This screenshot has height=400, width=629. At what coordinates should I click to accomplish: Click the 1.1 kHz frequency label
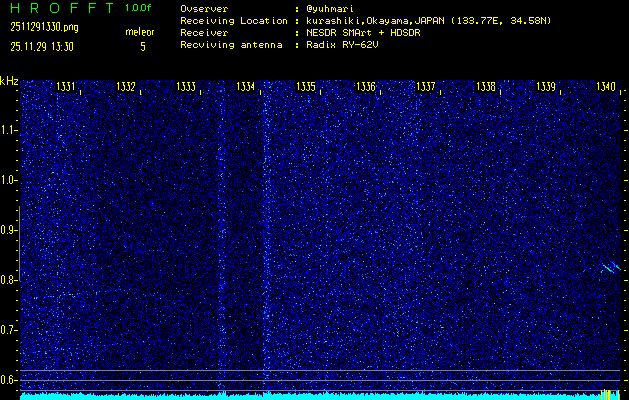[8, 130]
